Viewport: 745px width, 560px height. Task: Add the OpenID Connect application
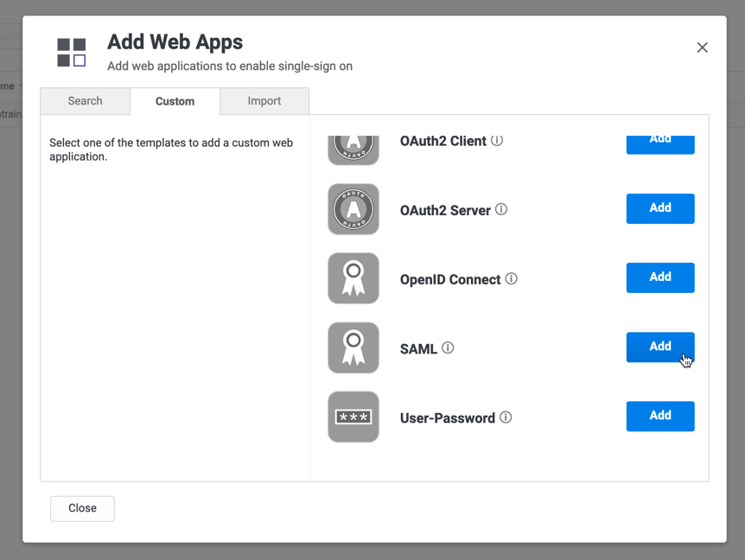click(659, 277)
